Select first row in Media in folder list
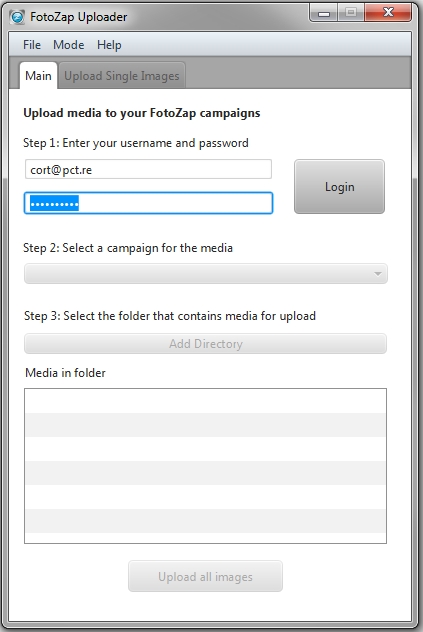423x632 pixels. (x=205, y=401)
